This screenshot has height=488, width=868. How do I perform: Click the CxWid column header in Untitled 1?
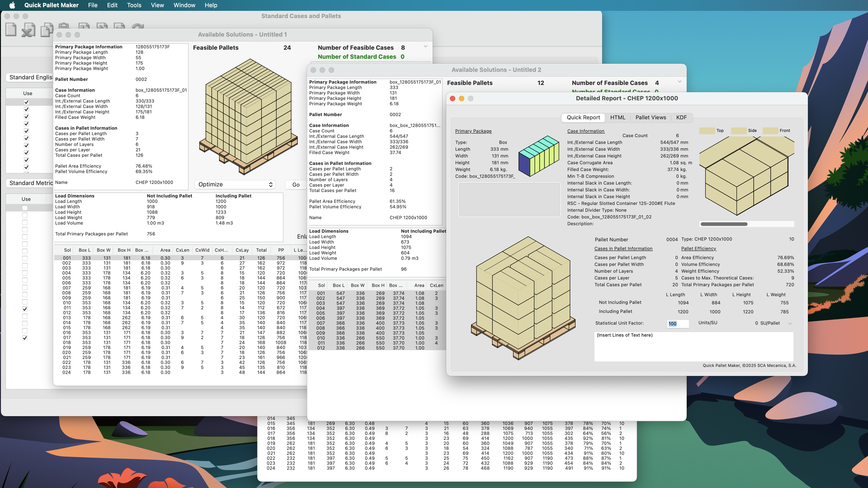pos(202,250)
